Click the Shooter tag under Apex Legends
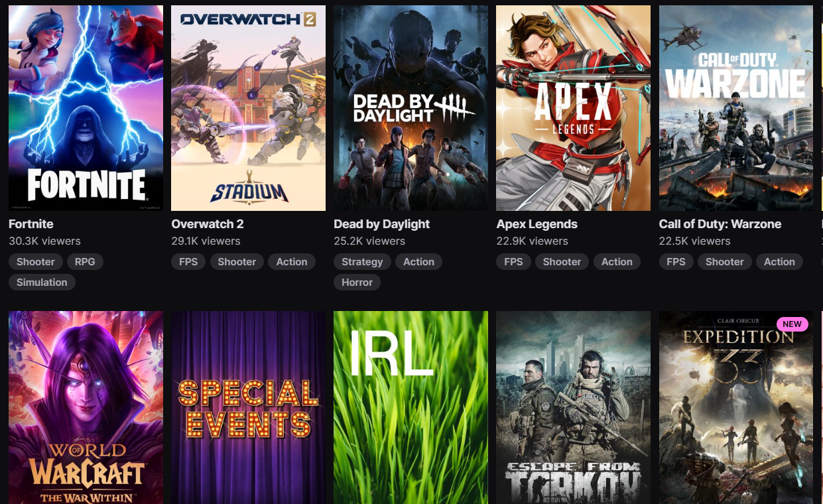Viewport: 823px width, 504px height. pyautogui.click(x=562, y=262)
